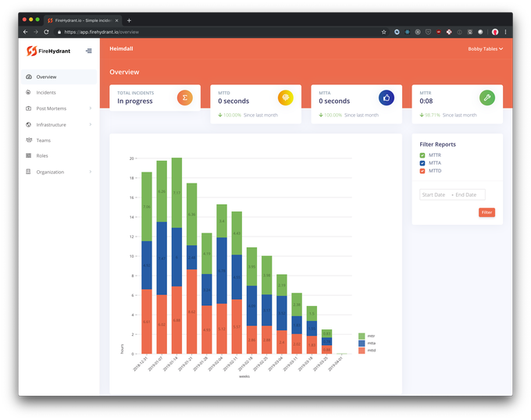This screenshot has width=531, height=420.
Task: Toggle the MTTA filter checkbox
Action: coord(422,163)
